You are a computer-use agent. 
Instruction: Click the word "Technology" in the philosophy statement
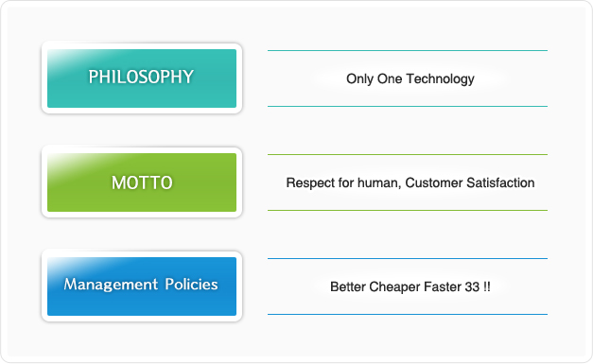click(x=440, y=78)
